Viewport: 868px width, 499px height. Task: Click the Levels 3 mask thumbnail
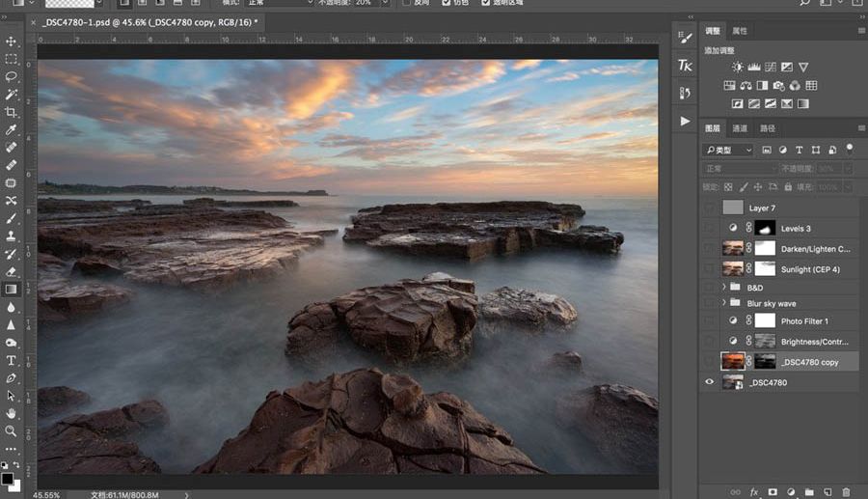tap(765, 228)
